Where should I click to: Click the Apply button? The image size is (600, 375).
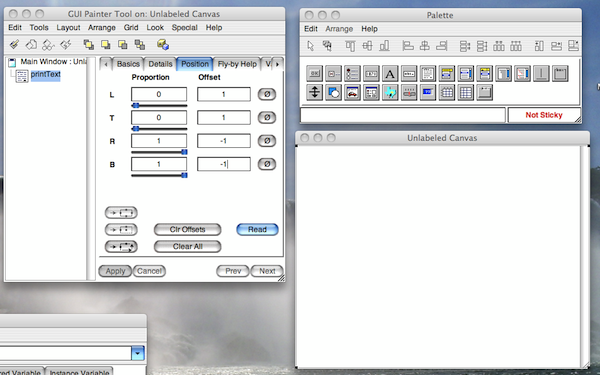(x=115, y=271)
